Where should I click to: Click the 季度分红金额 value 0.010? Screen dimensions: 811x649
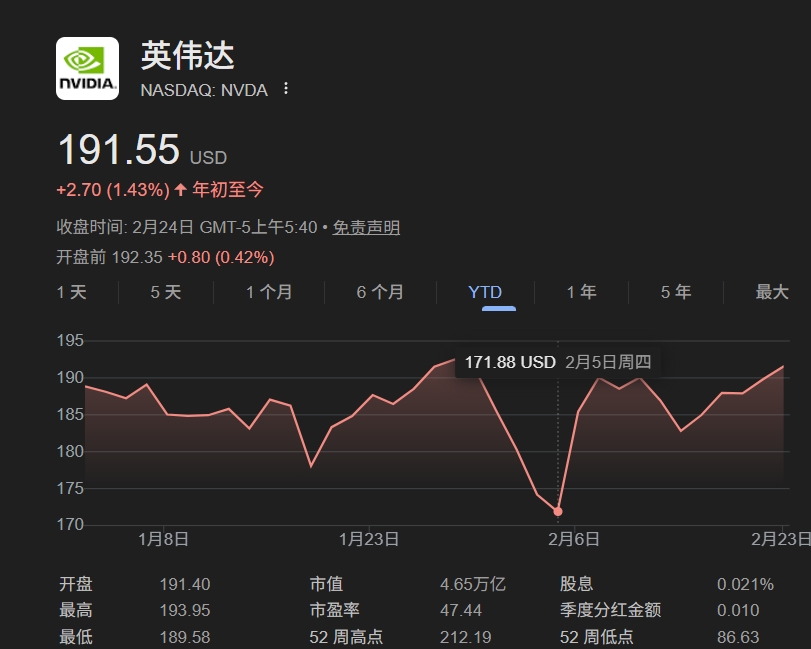[738, 610]
